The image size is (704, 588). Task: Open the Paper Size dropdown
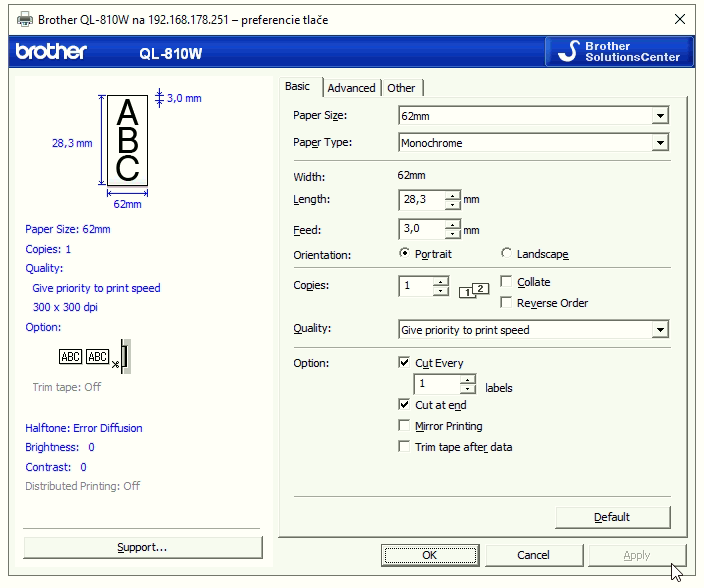pyautogui.click(x=660, y=116)
